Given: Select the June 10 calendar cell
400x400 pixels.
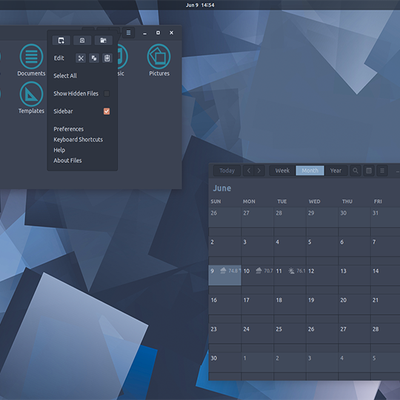Looking at the screenshot, I should [x=257, y=275].
